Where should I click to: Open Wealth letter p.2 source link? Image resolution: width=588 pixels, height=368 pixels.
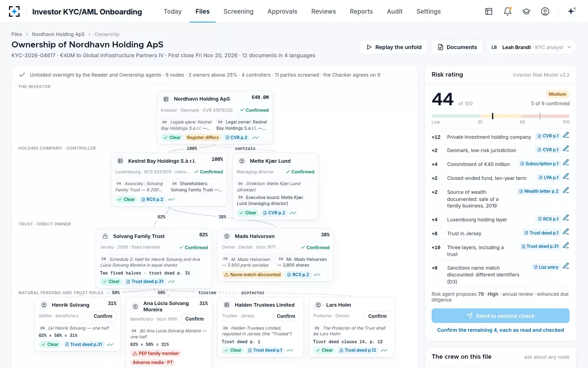pos(539,191)
